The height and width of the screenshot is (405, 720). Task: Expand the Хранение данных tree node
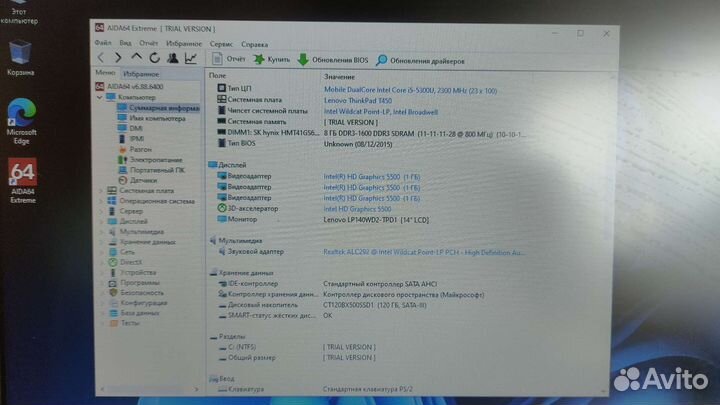coord(101,242)
